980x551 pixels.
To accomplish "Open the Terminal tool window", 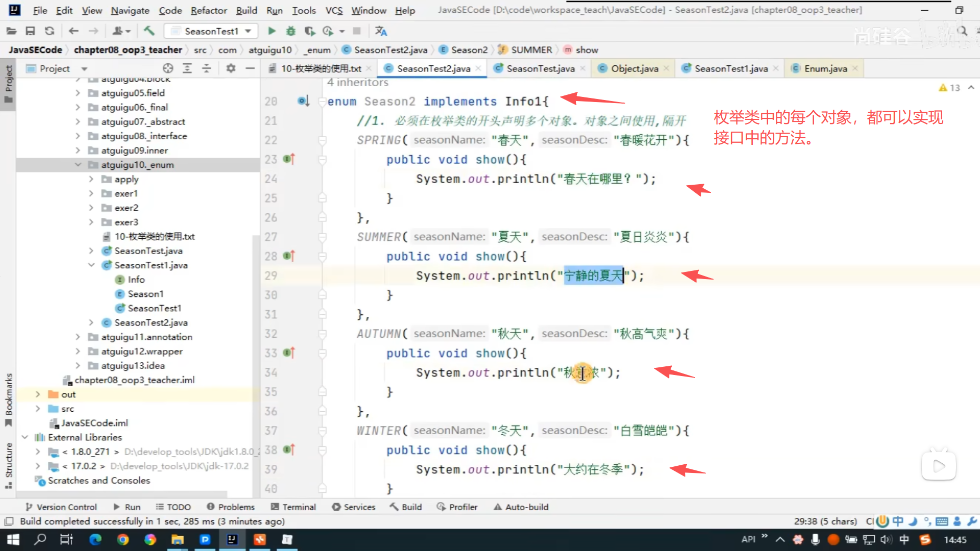I will (x=293, y=507).
